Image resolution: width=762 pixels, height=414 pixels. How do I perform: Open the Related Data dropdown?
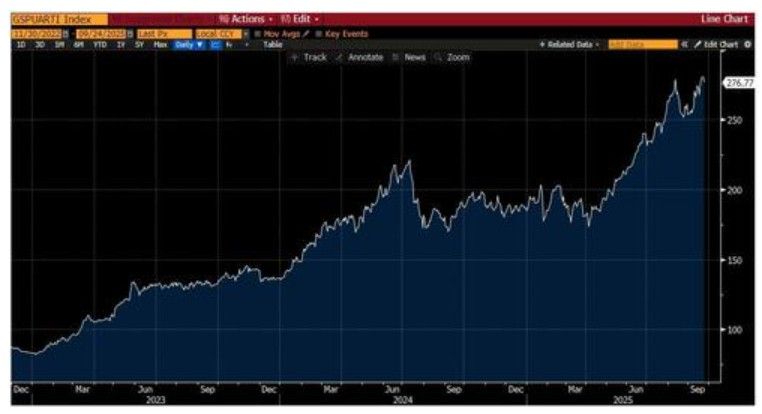point(569,45)
